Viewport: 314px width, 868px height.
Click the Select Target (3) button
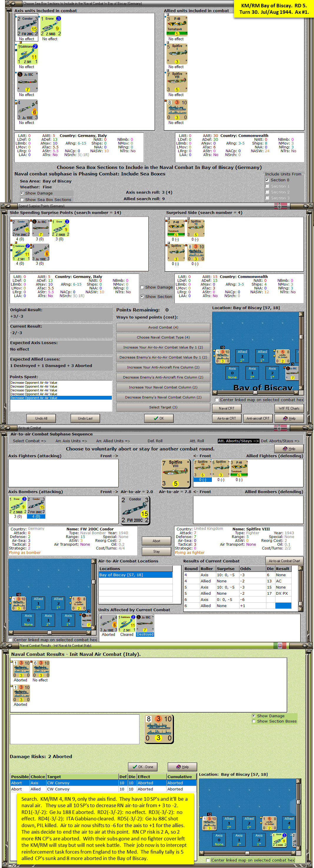(163, 407)
